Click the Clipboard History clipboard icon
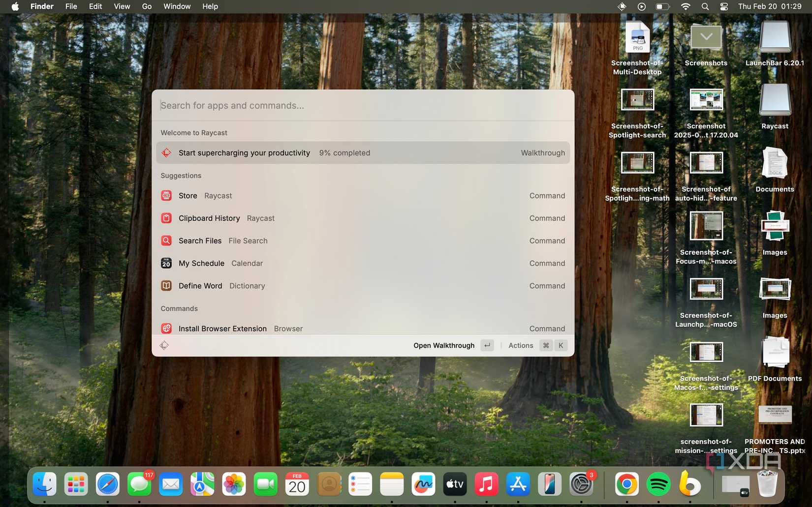 [166, 218]
